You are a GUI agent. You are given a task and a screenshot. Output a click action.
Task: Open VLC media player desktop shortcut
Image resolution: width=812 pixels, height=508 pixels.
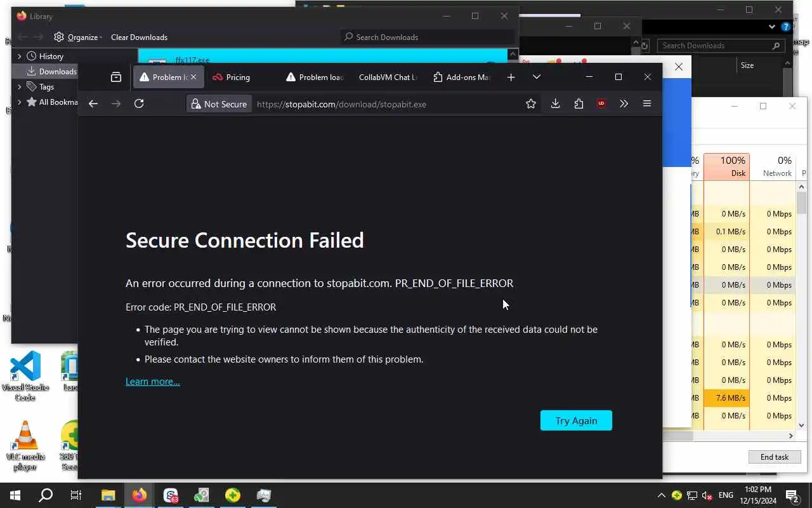[x=25, y=446]
